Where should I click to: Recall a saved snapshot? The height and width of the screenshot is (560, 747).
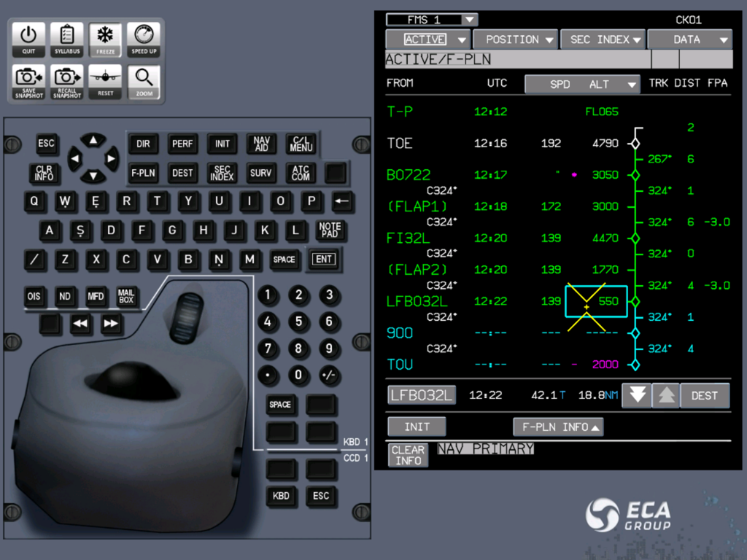(x=66, y=81)
